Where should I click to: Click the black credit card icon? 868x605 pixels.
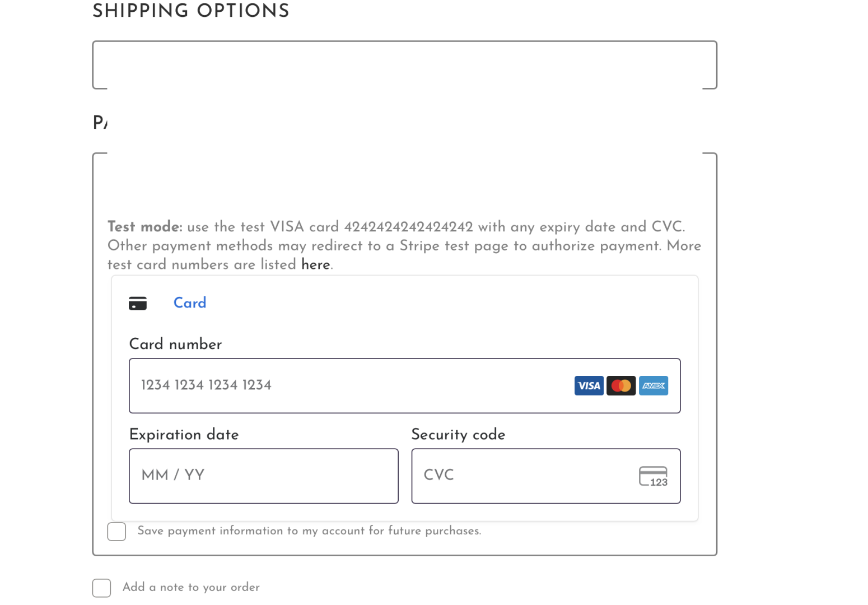tap(138, 304)
